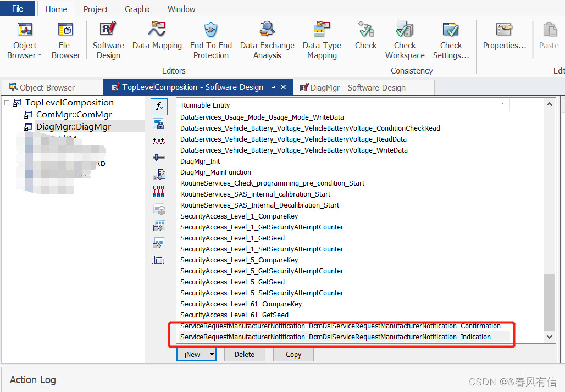Viewport: 565px width, 392px height.
Task: Select RoutineServices_SAS_Internal_Decalibration_Start row
Action: click(345, 205)
